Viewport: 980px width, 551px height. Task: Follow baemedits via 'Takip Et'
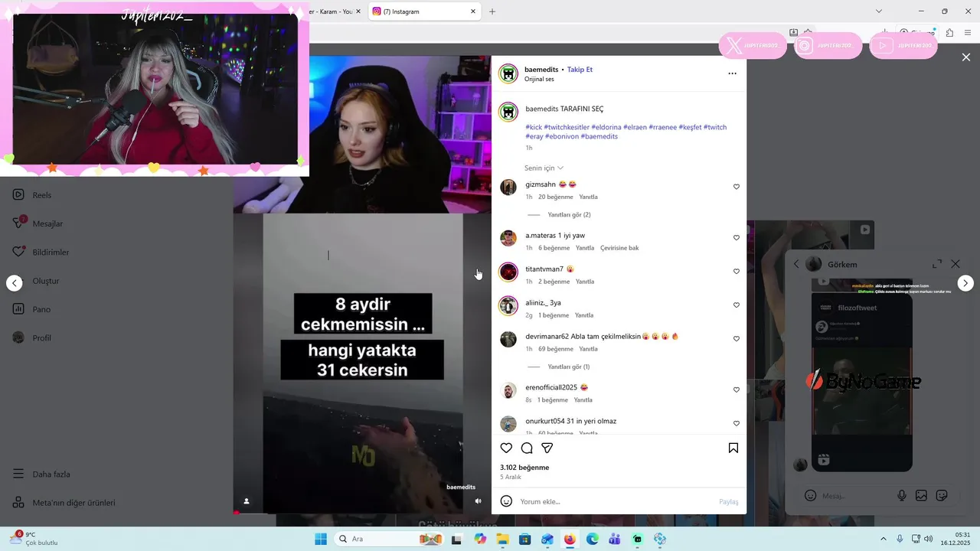(580, 70)
